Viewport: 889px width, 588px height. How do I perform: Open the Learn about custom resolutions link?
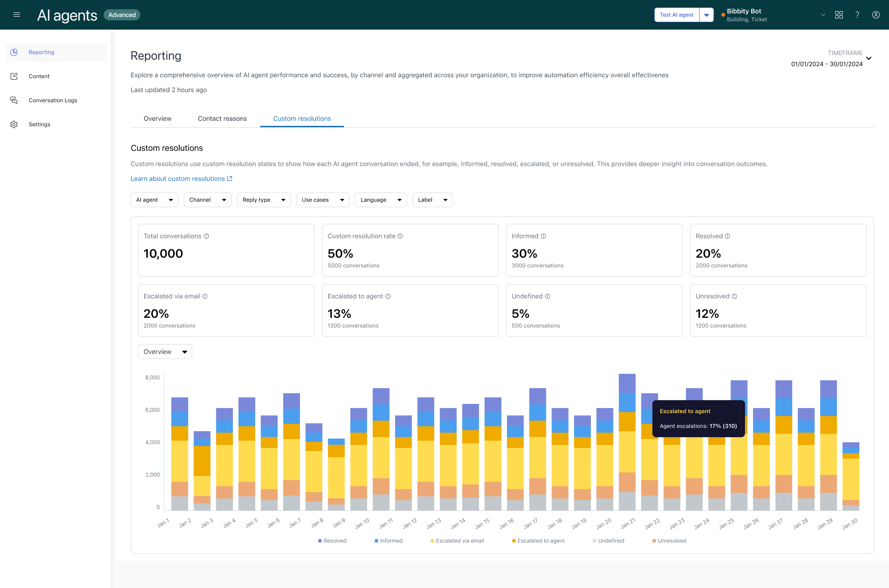pos(178,179)
